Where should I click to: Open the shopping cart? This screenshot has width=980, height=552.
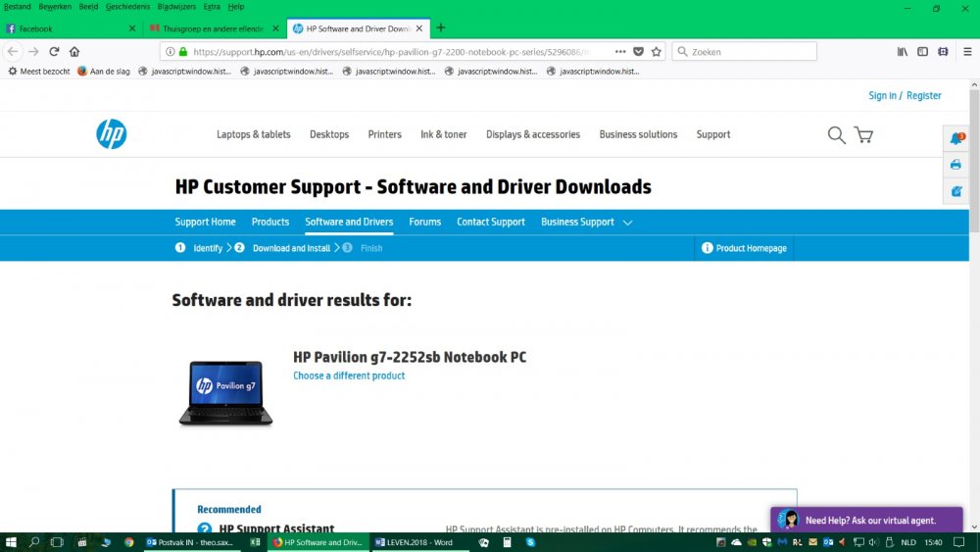(x=863, y=135)
